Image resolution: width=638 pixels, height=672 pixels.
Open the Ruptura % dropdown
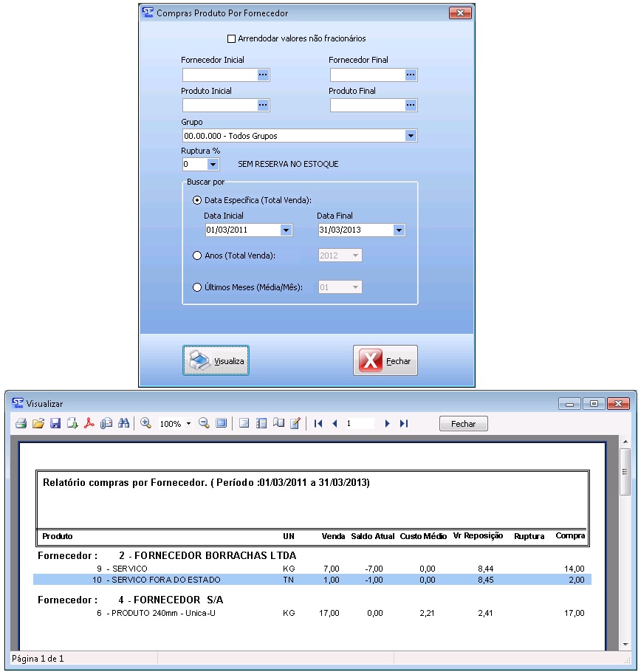pos(213,164)
